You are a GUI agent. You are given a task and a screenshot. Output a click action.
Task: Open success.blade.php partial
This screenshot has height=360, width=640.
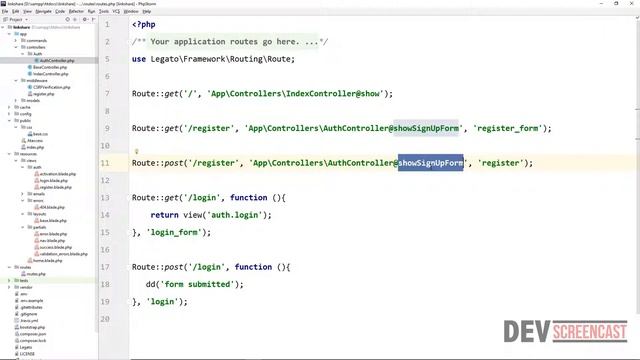tap(53, 247)
